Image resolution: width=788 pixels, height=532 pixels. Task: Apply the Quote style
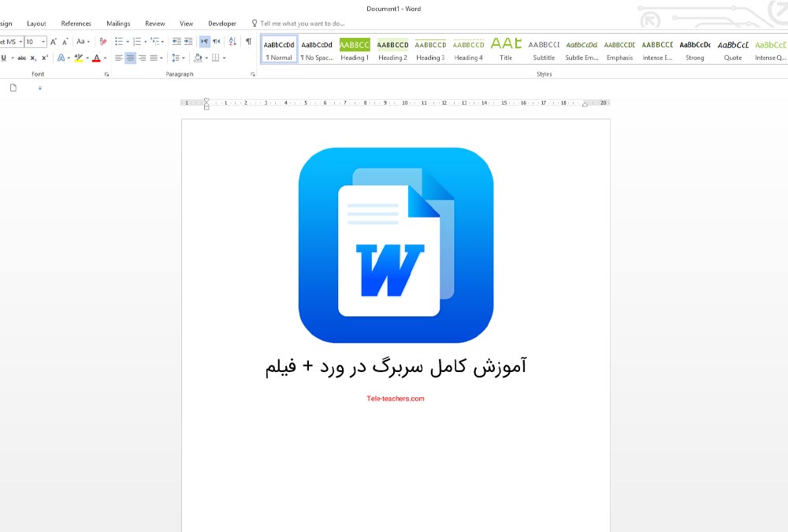click(x=733, y=49)
